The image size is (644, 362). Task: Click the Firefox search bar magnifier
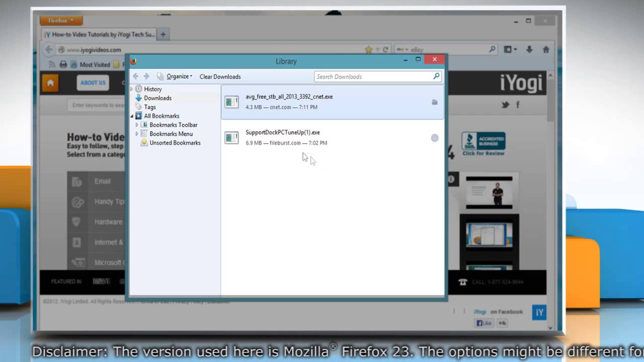pyautogui.click(x=493, y=49)
